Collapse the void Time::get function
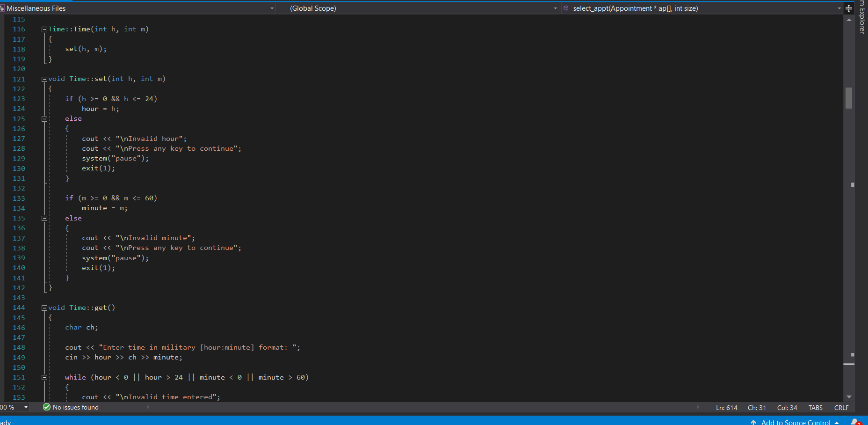 pyautogui.click(x=44, y=308)
